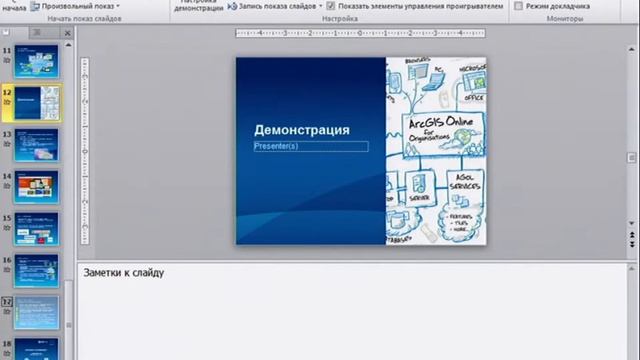Select slide 13 thumbnail

coord(36,145)
